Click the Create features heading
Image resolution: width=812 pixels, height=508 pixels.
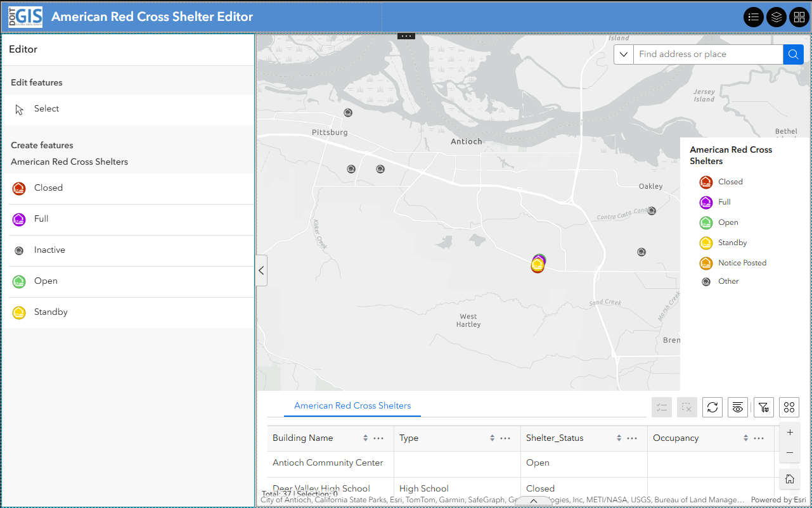click(x=42, y=146)
